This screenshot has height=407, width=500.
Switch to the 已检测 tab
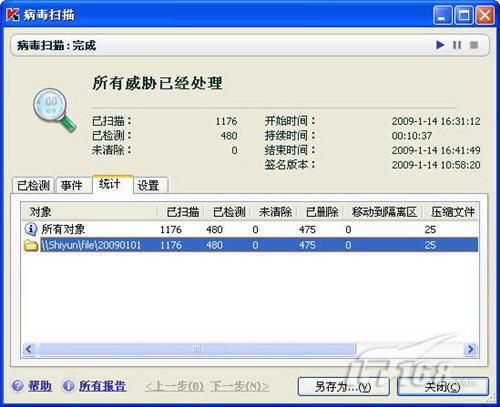(x=33, y=185)
